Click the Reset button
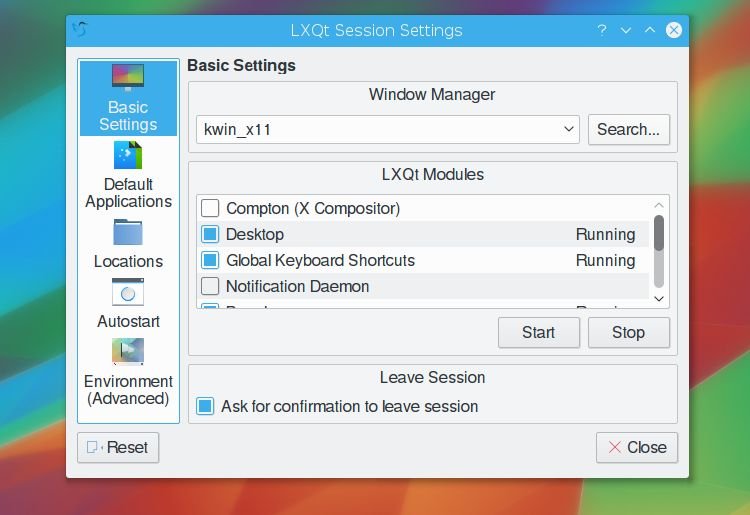 pos(118,448)
